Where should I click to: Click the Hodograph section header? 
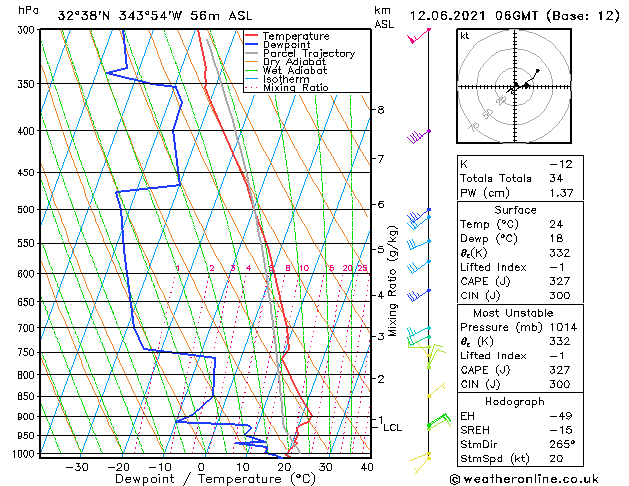(515, 401)
